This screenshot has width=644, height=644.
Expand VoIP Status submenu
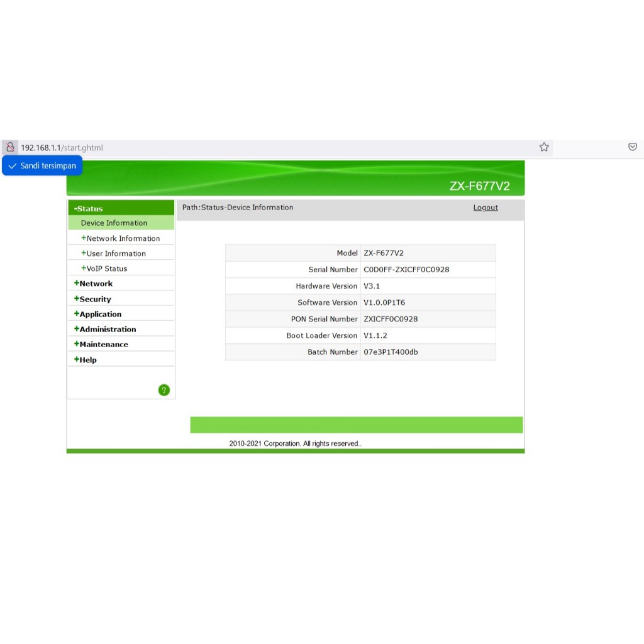coord(106,269)
